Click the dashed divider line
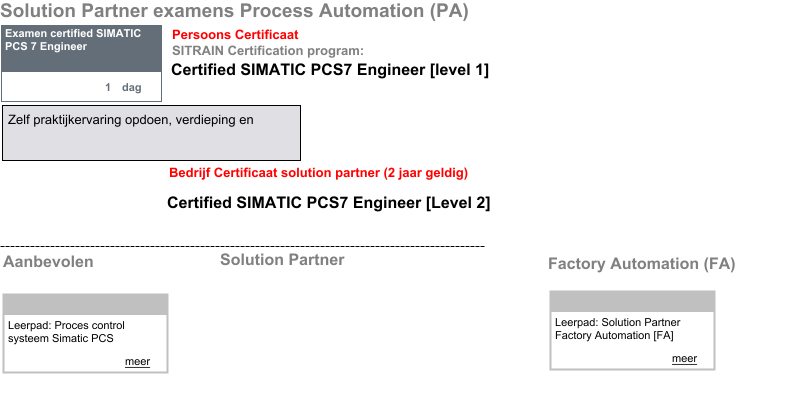This screenshot has width=798, height=400. click(x=242, y=246)
